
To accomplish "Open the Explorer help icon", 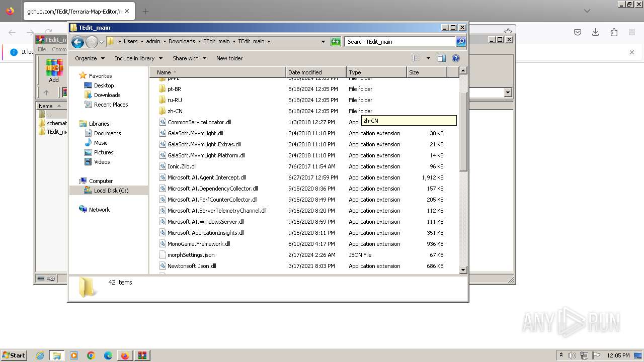I will tap(456, 58).
